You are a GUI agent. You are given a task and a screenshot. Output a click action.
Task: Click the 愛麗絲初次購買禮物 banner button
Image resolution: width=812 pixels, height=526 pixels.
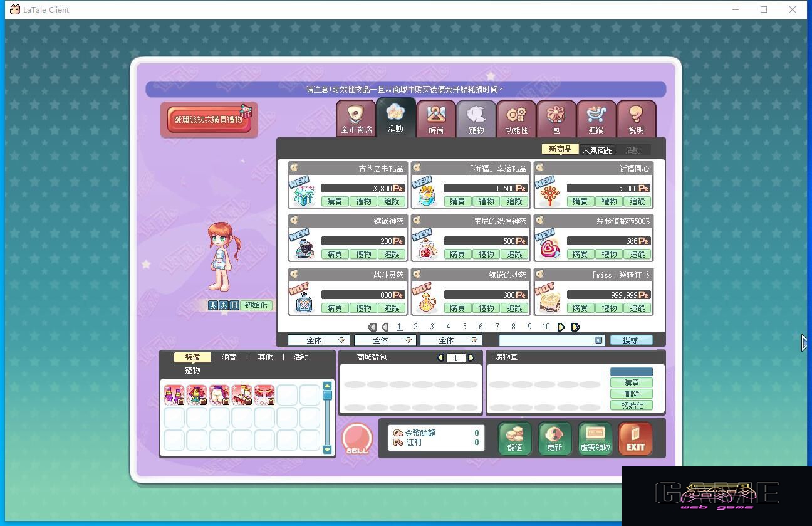tap(209, 119)
